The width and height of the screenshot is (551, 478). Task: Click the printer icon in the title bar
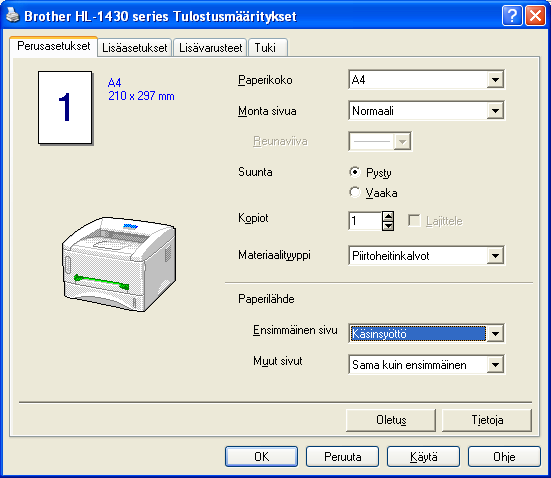pyautogui.click(x=12, y=16)
